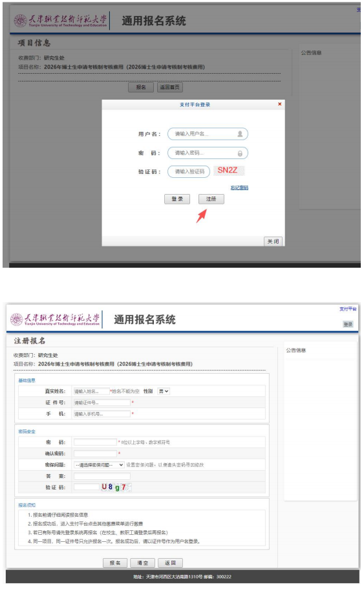Screen dimensions: 364x593
Task: Click the footer address text 邮编 300222
Action: pyautogui.click(x=217, y=577)
